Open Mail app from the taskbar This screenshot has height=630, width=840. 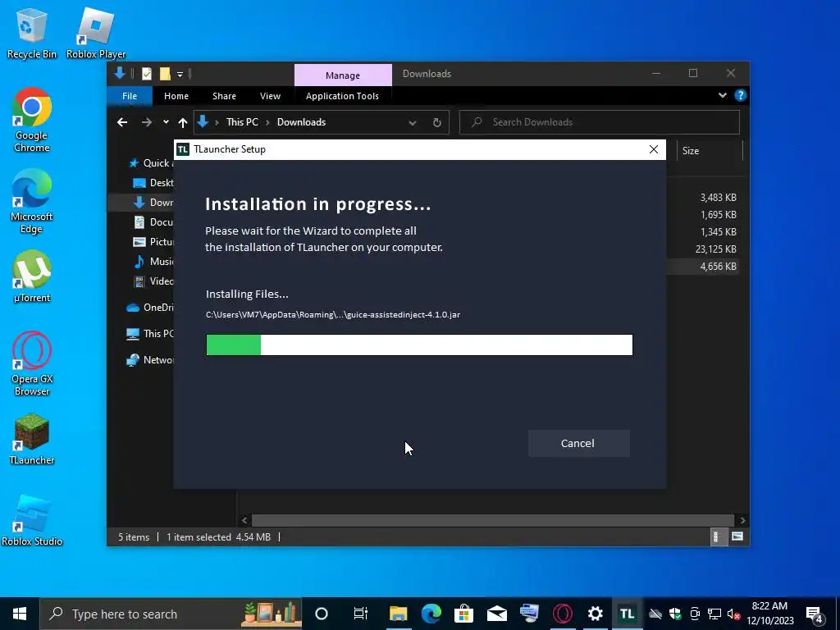(497, 614)
